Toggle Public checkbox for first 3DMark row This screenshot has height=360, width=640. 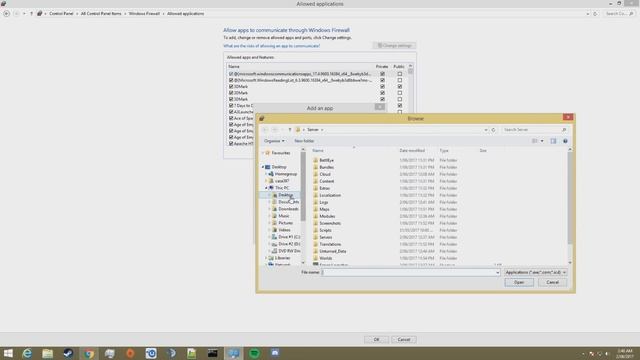click(400, 87)
